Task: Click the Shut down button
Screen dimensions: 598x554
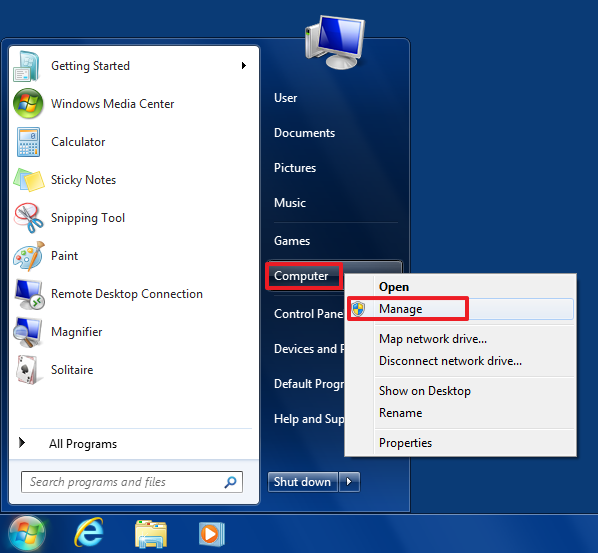Action: [303, 482]
